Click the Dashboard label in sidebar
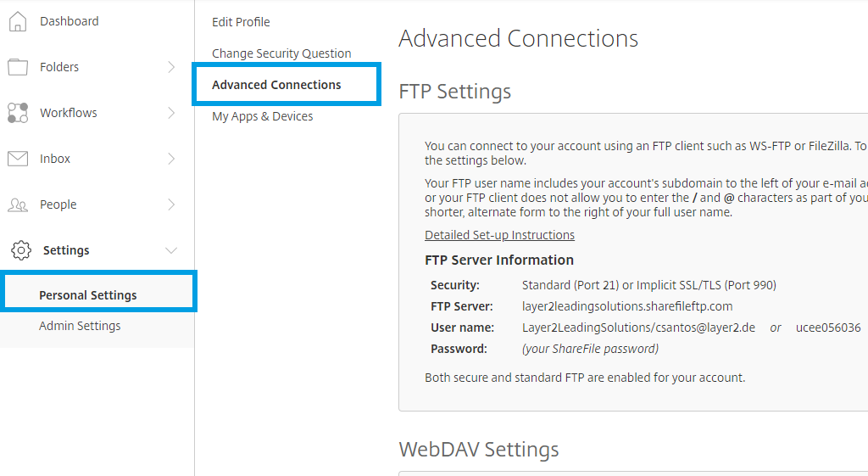The height and width of the screenshot is (476, 868). 70,21
